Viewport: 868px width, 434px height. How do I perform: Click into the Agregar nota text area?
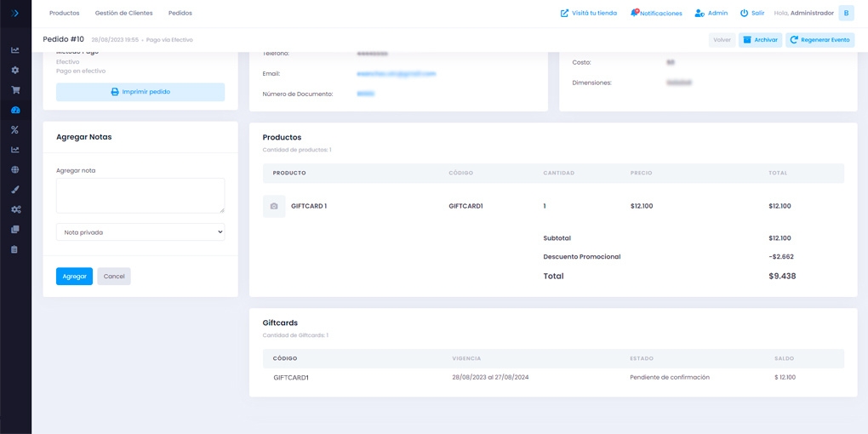coord(140,195)
